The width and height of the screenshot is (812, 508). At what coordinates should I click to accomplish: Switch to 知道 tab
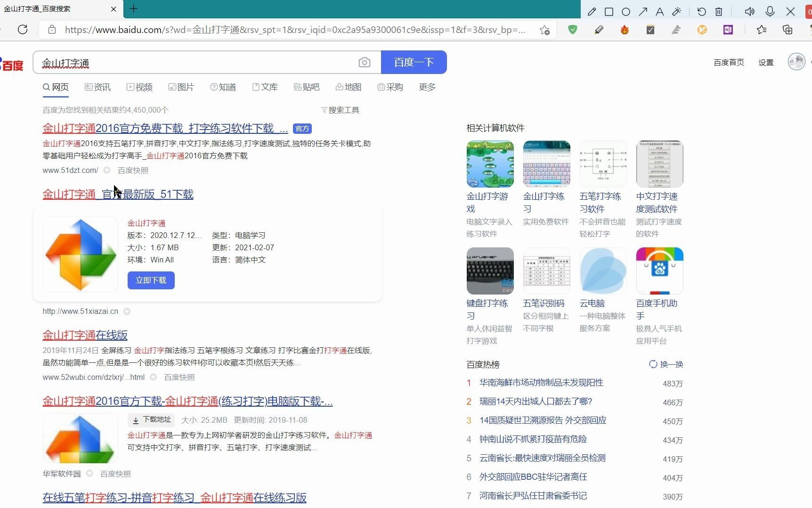(x=223, y=87)
